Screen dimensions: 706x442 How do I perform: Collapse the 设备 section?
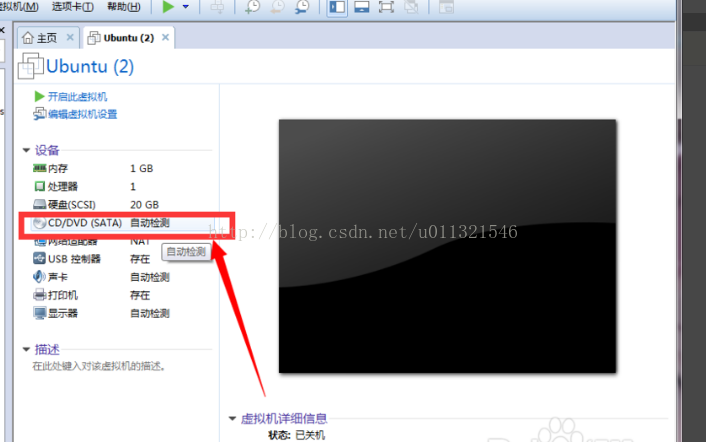26,150
